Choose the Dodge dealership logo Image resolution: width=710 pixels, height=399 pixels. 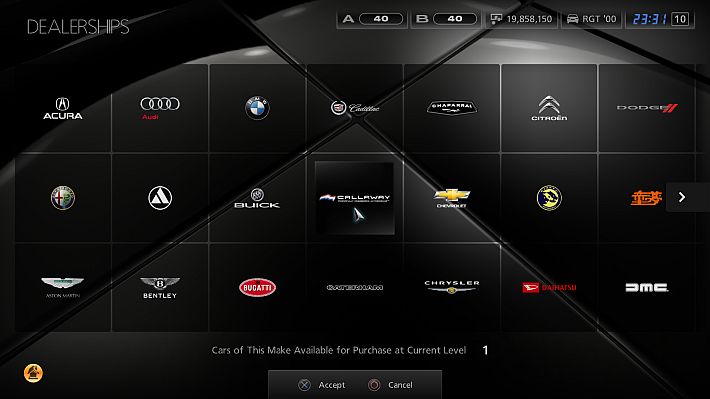[647, 108]
